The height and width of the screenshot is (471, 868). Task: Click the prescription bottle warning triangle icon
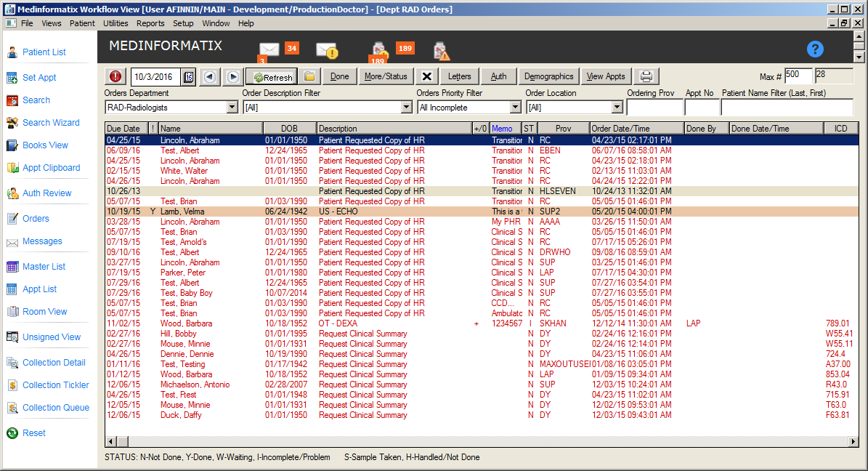pos(441,51)
